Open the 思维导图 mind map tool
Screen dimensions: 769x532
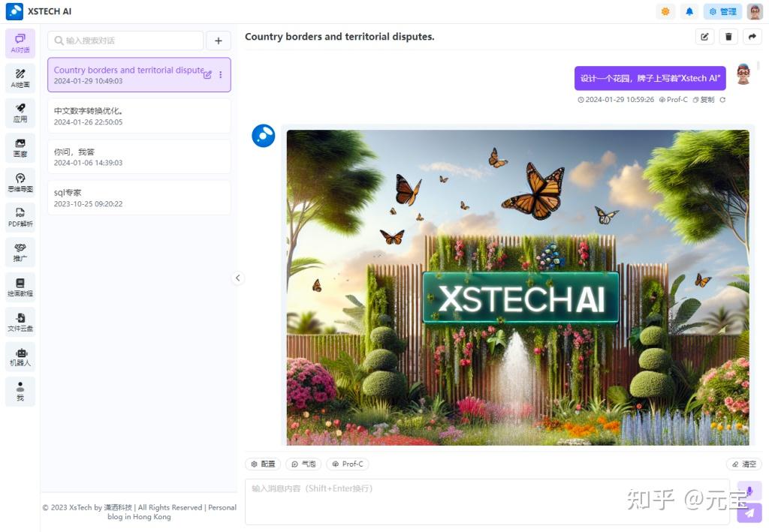point(20,182)
